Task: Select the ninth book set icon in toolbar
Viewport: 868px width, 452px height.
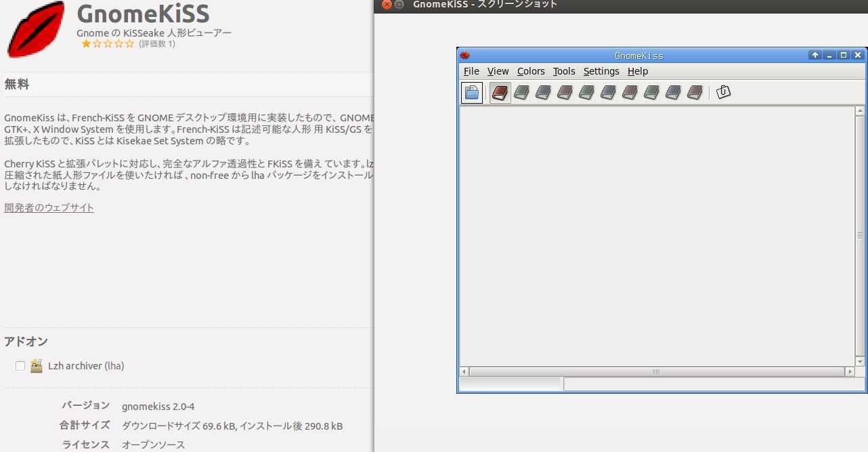Action: (x=673, y=92)
